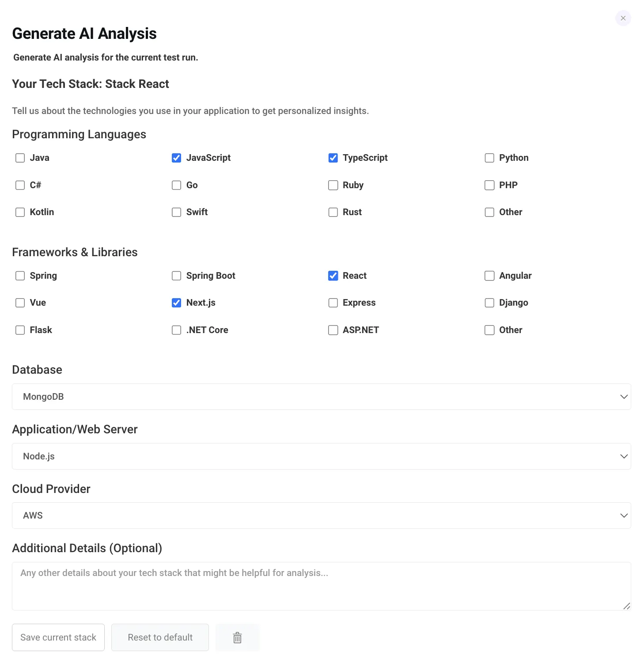This screenshot has height=667, width=644.
Task: Check the Vue checkbox
Action: (20, 303)
